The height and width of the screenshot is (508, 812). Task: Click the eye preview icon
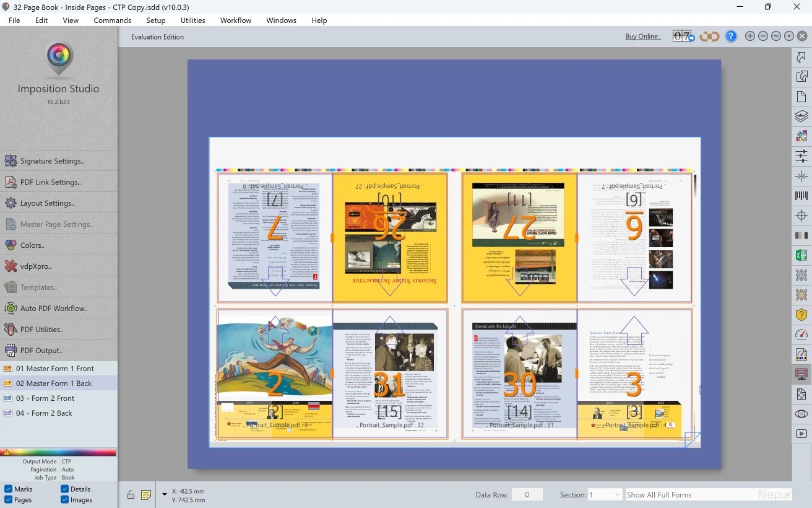point(801,414)
